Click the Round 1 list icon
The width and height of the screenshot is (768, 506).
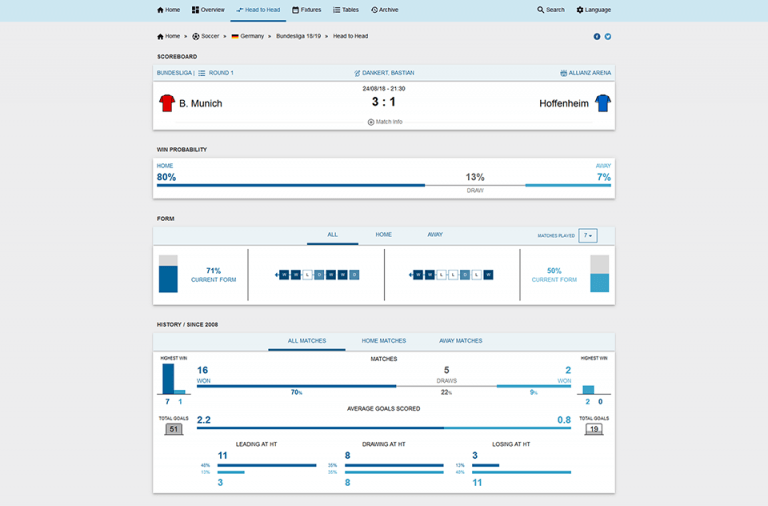(202, 73)
